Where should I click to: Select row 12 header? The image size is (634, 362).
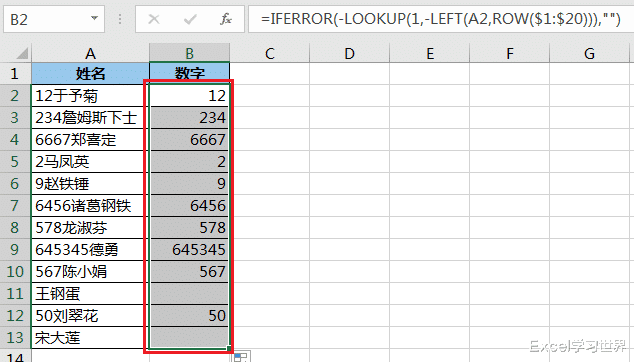tap(15, 315)
